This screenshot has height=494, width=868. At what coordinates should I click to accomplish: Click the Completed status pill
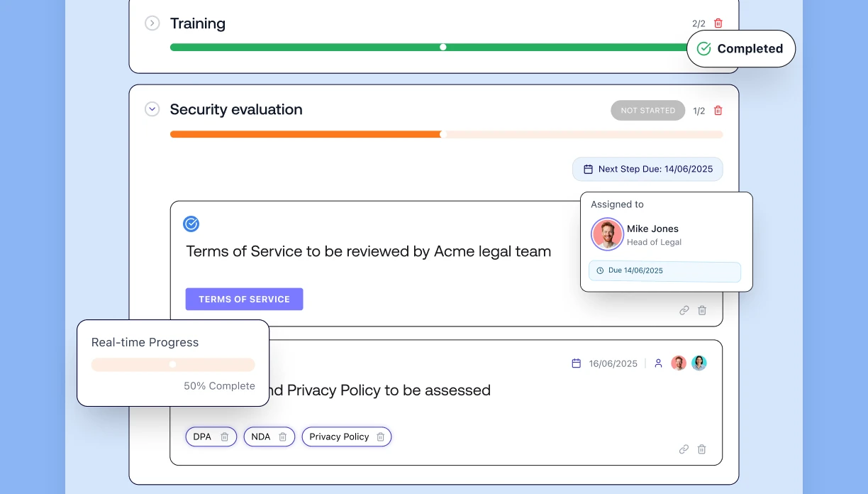741,49
